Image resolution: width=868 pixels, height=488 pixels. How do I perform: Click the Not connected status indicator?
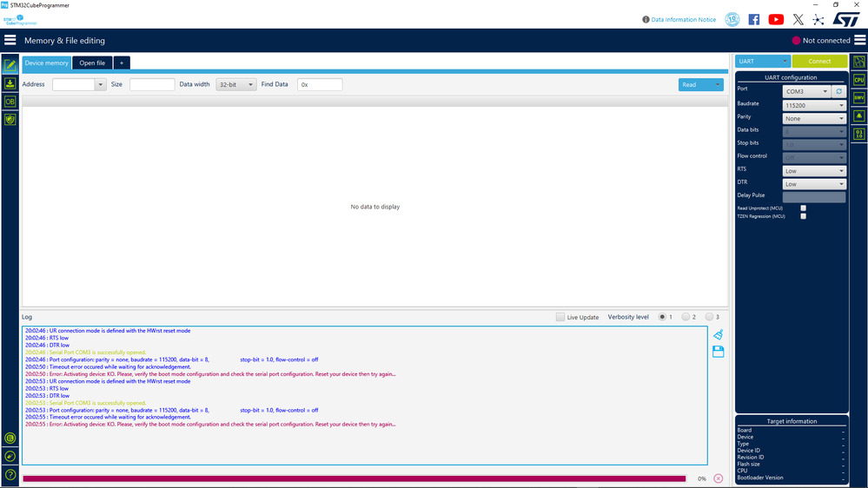[x=821, y=41]
